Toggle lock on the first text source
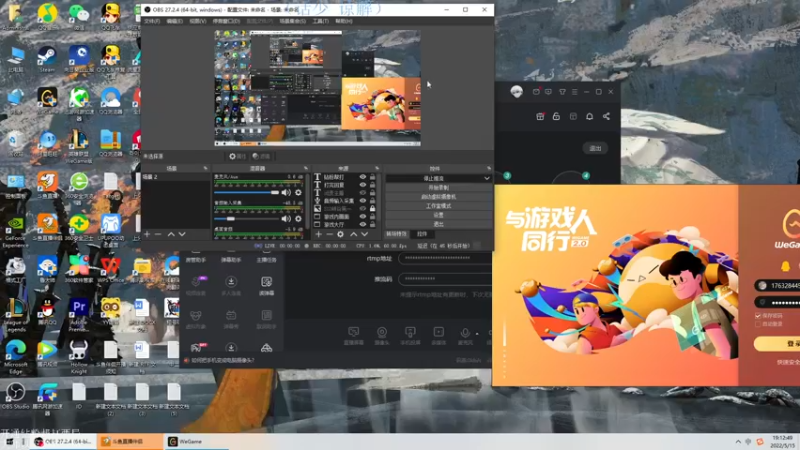 [372, 177]
